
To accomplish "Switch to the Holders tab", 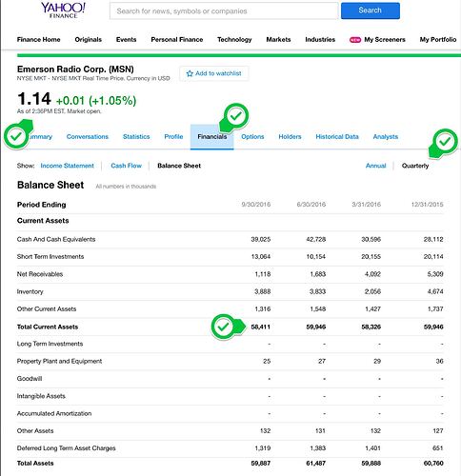I will pyautogui.click(x=290, y=137).
